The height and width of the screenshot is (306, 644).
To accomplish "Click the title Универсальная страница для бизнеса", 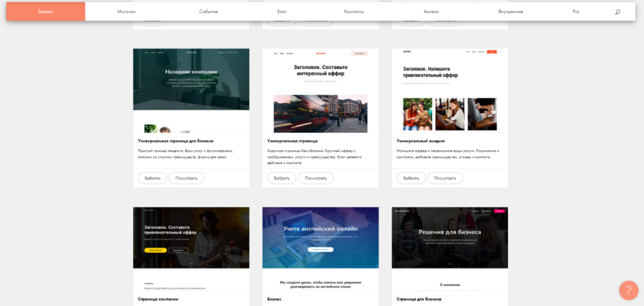I will point(175,141).
